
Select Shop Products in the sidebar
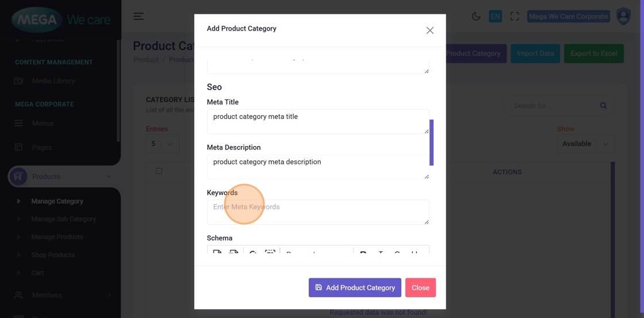[x=53, y=255]
